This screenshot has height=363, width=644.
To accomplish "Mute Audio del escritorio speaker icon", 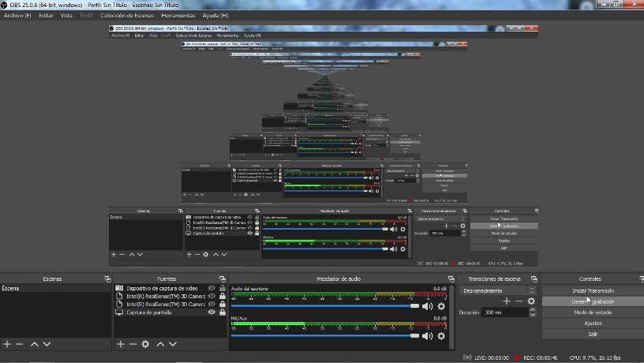I will 427,306.
